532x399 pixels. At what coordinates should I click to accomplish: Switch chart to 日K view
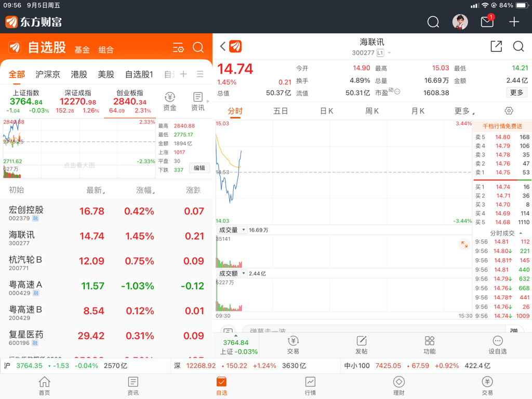(326, 111)
